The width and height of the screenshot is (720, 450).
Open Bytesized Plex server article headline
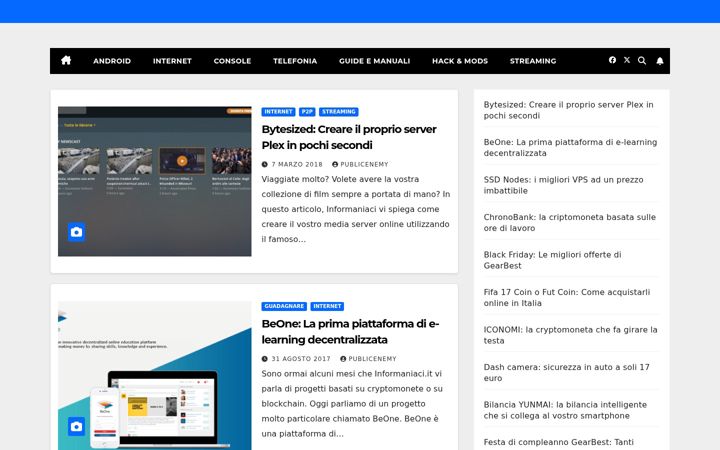(x=349, y=137)
